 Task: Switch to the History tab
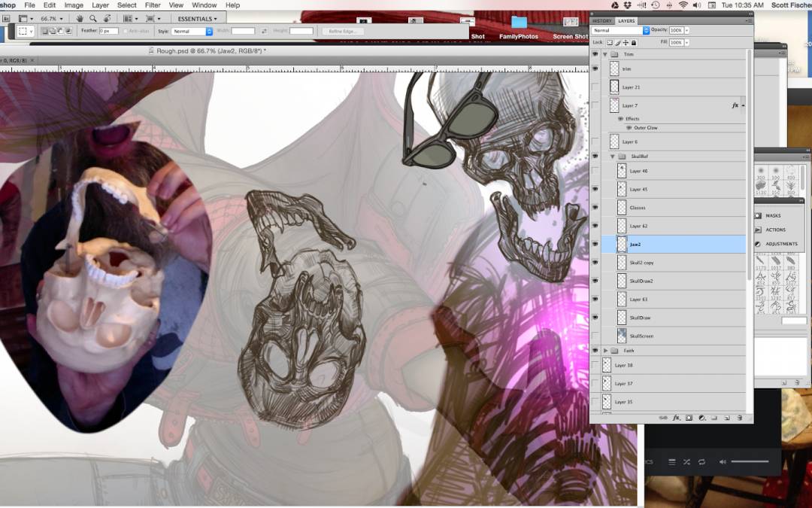[x=602, y=21]
